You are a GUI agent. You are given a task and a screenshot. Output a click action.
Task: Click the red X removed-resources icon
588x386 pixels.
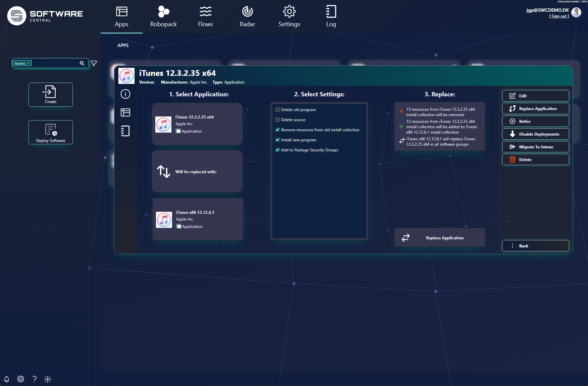pyautogui.click(x=401, y=111)
